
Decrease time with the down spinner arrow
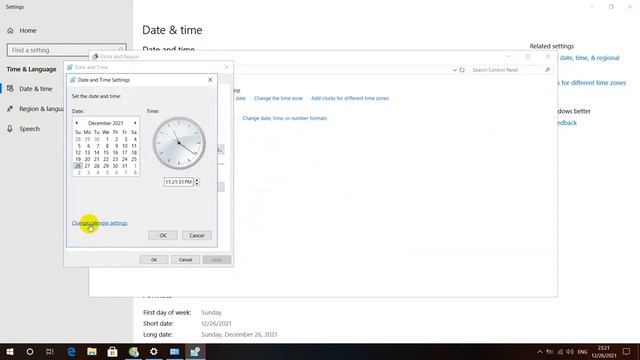point(197,184)
